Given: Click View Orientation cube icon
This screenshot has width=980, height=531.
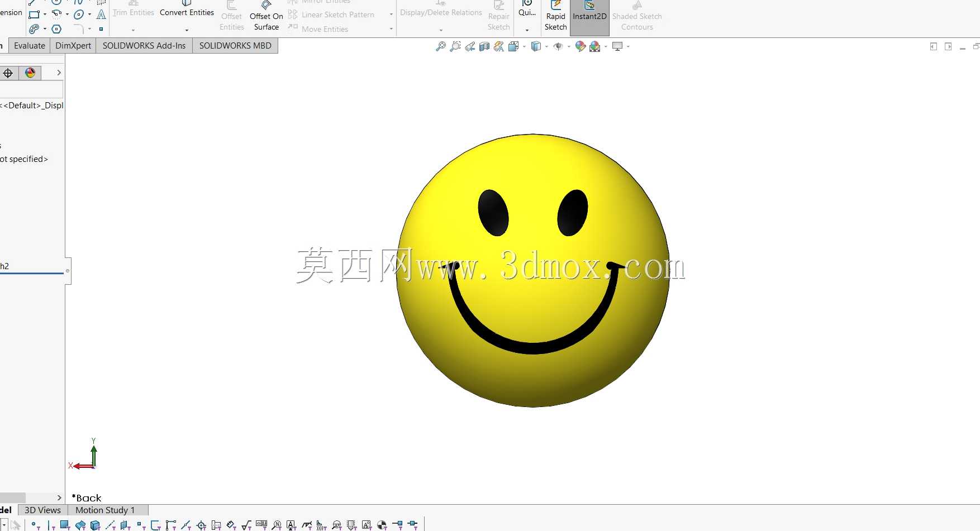Looking at the screenshot, I should pos(513,46).
